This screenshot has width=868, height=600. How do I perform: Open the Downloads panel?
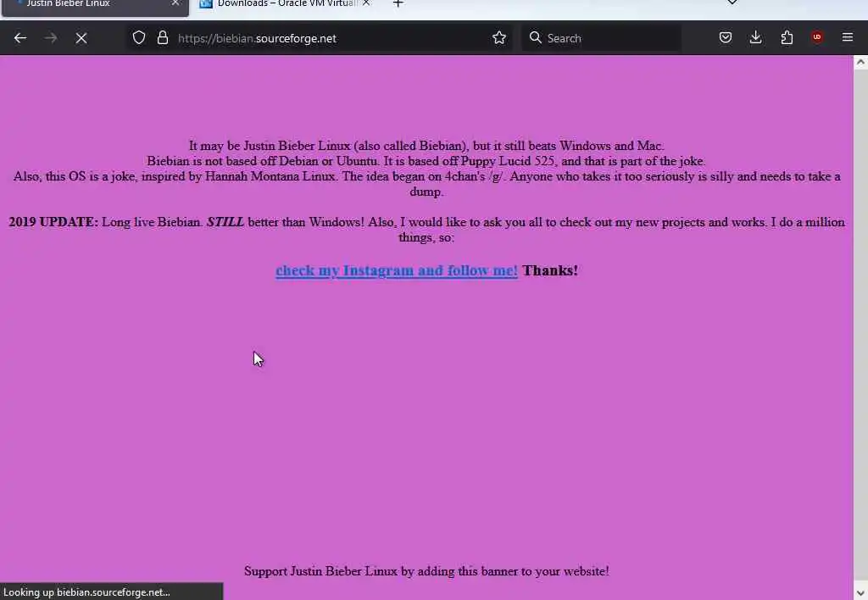click(x=755, y=37)
